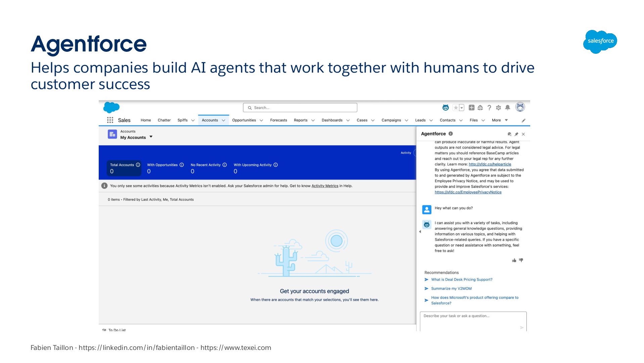This screenshot has height=363, width=644.
Task: Open the Activity Metrics help link
Action: 325,186
